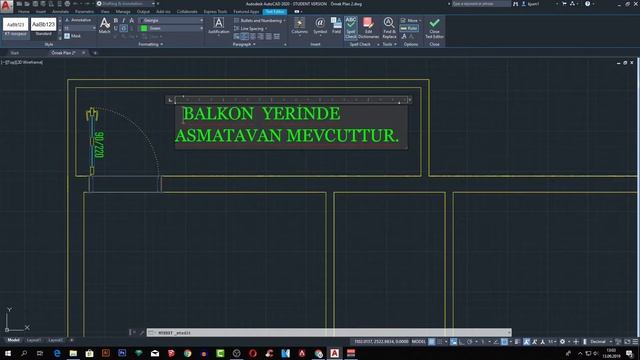Click the Sign In user icon

pyautogui.click(x=524, y=4)
